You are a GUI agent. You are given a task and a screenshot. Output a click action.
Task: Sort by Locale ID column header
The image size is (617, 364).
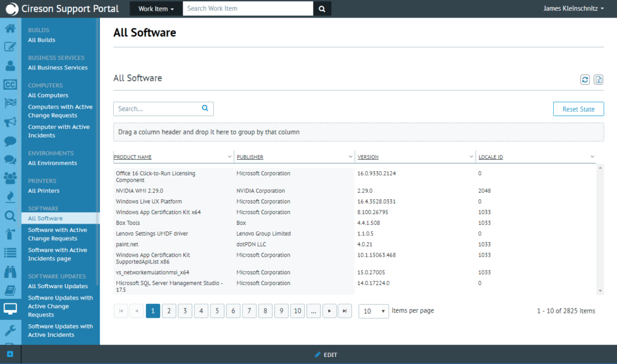click(490, 157)
